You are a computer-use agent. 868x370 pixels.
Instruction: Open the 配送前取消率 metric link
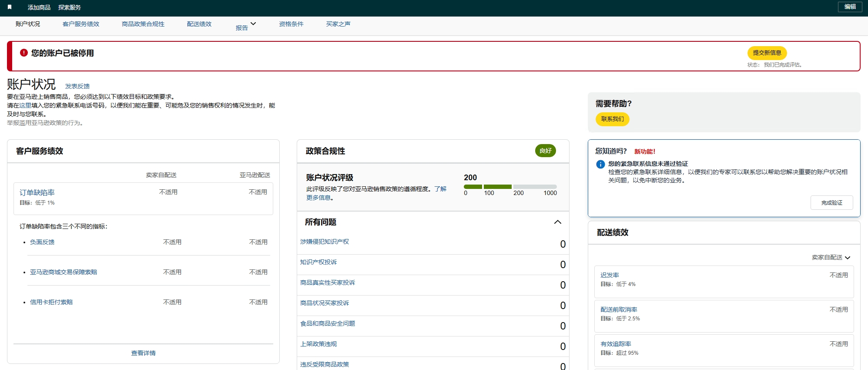pos(619,309)
